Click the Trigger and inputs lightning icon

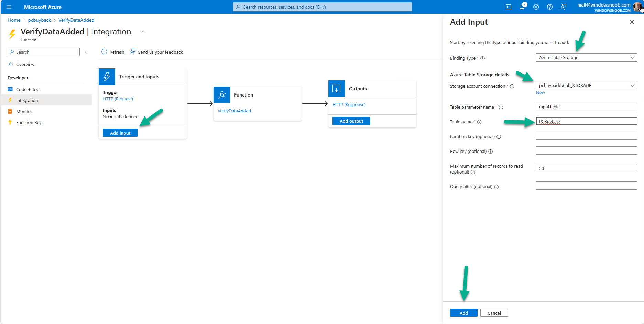[107, 77]
